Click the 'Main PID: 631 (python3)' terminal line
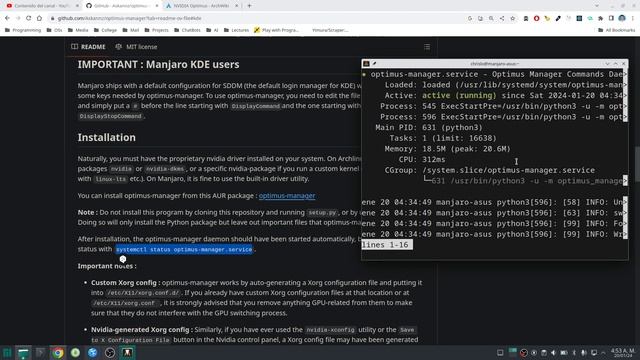 click(x=429, y=127)
